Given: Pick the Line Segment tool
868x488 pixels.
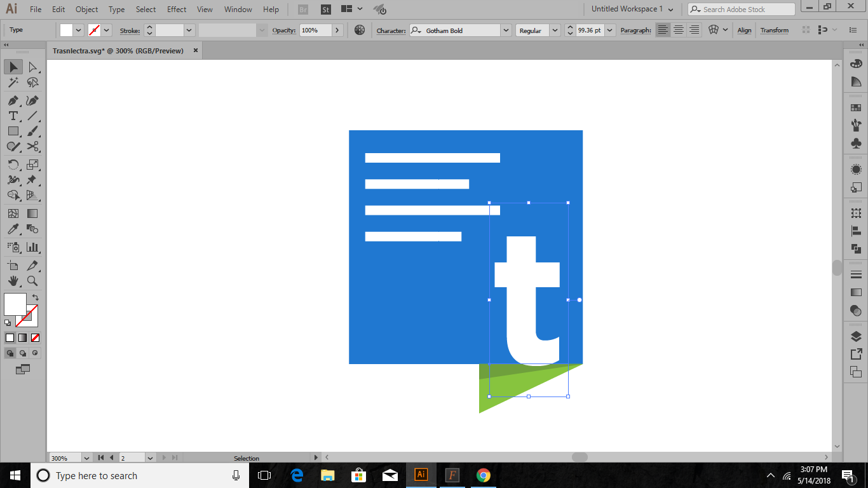Looking at the screenshot, I should pos(32,116).
